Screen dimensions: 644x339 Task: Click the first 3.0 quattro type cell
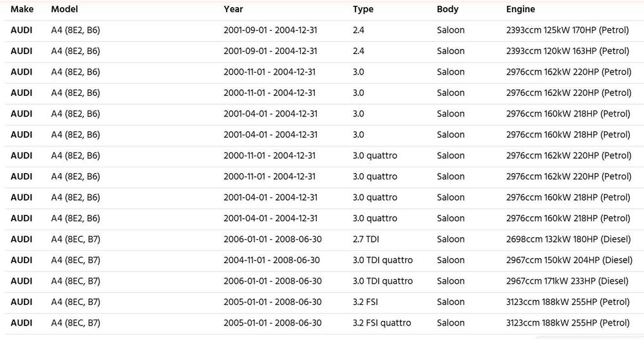tap(375, 156)
